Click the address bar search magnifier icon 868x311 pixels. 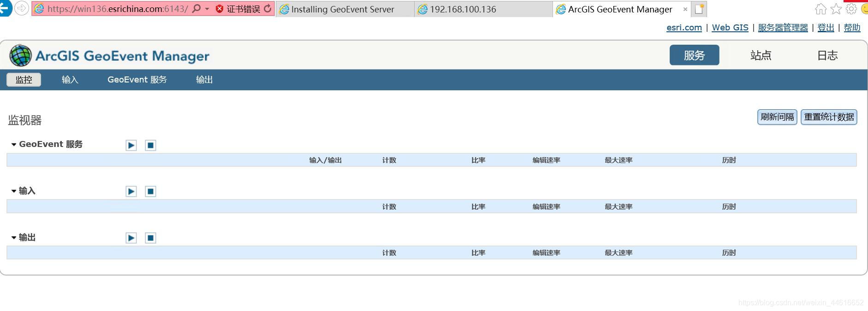tap(196, 9)
